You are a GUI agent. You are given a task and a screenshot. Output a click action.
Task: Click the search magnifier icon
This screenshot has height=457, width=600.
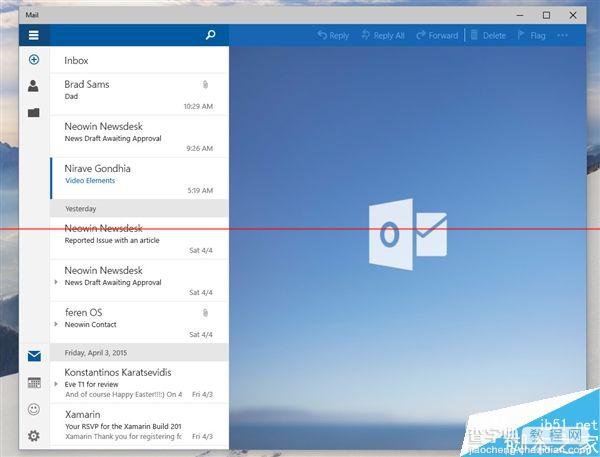(x=210, y=35)
